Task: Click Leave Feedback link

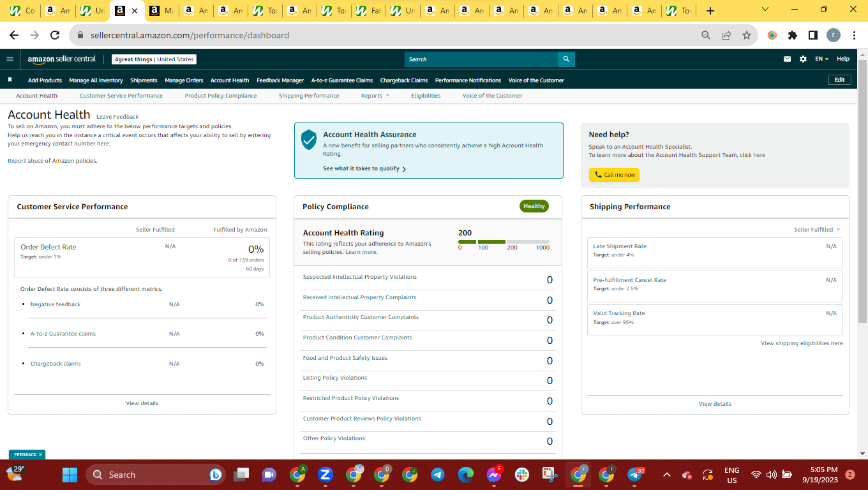Action: [117, 117]
